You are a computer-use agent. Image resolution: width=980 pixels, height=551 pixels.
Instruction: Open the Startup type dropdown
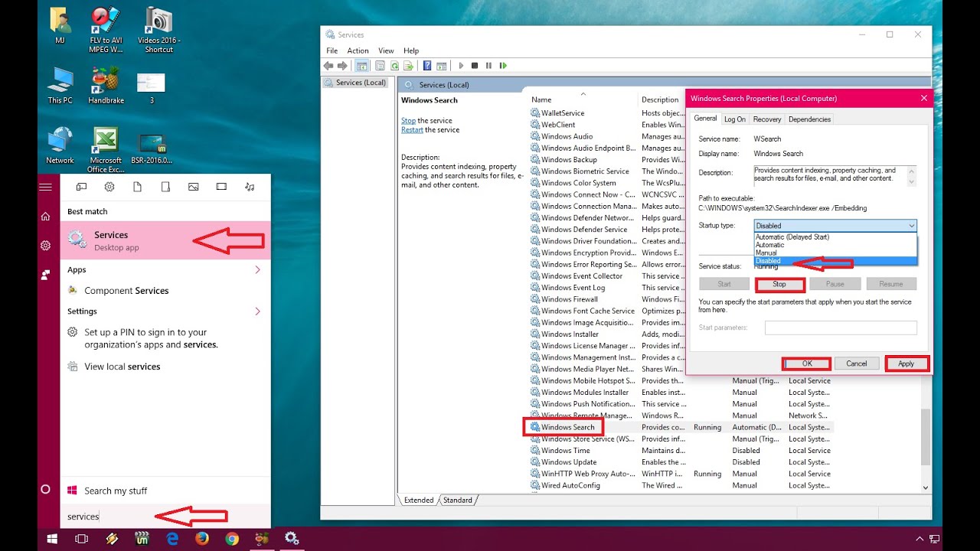(x=835, y=226)
